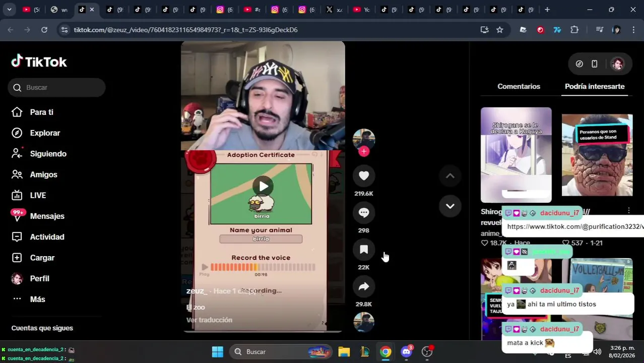Viewport: 644px width, 363px height.
Task: Save the video with the bookmark icon
Action: point(364,250)
